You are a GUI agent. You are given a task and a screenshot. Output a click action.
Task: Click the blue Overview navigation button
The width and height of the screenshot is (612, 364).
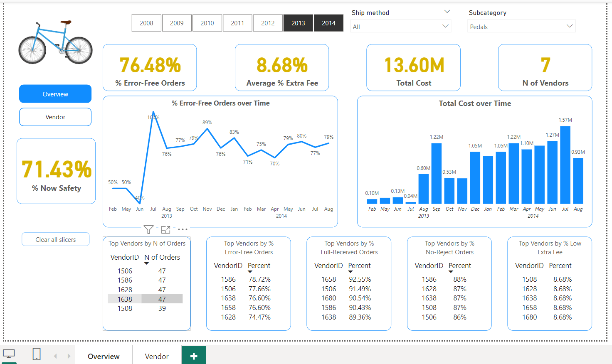click(55, 94)
